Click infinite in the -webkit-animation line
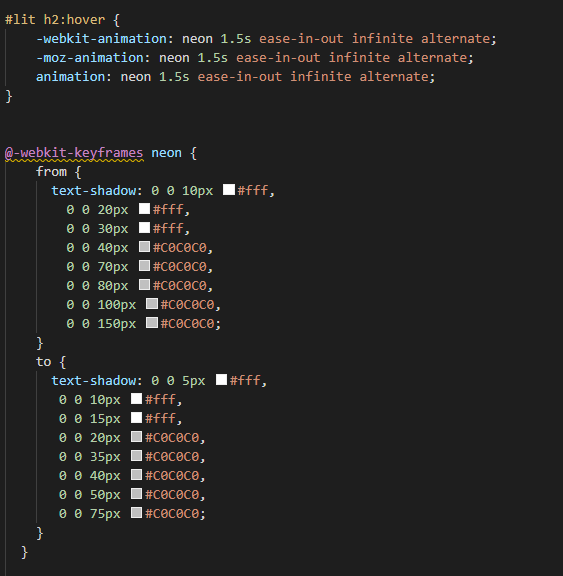The image size is (563, 576). (382, 39)
